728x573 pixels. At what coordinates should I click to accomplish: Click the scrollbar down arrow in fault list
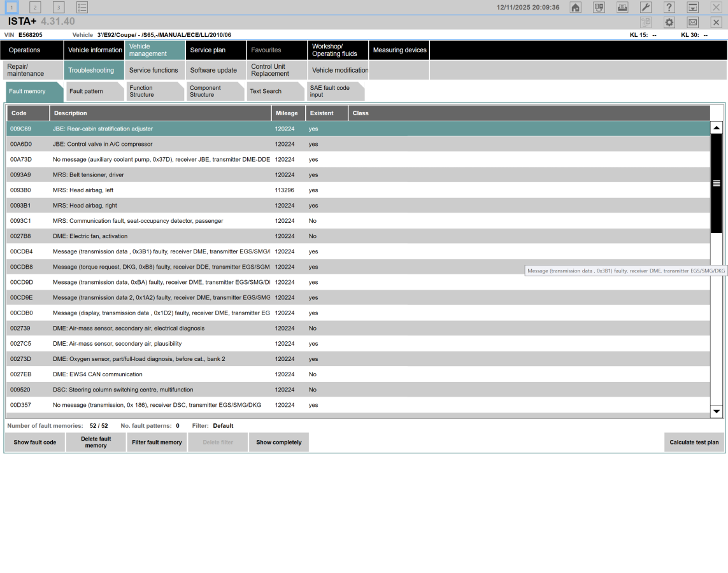coord(717,412)
